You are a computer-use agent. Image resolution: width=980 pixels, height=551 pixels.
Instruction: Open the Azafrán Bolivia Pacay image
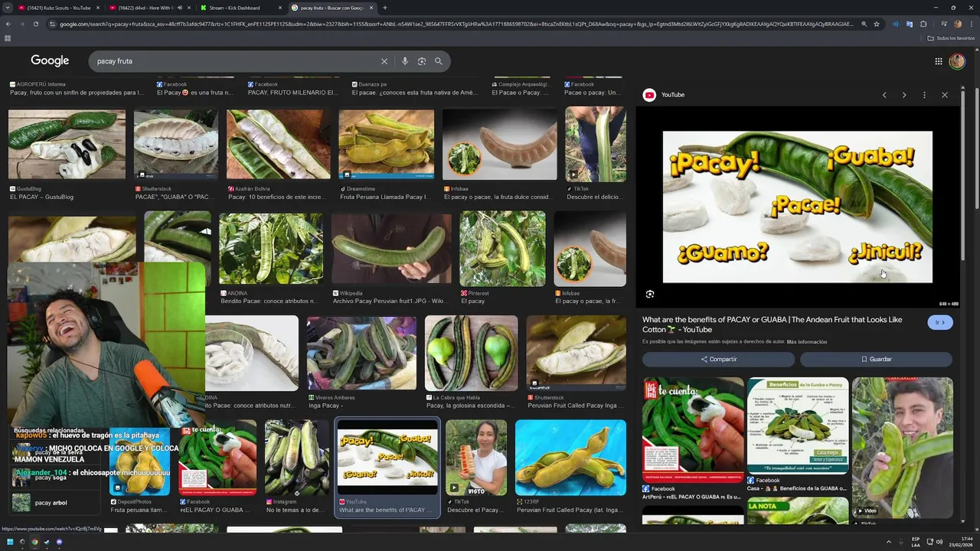(x=279, y=145)
